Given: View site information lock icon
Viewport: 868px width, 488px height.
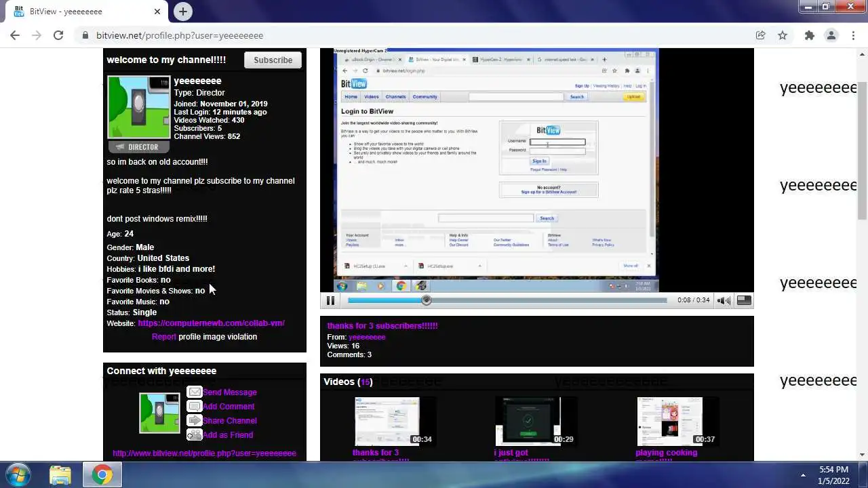Looking at the screenshot, I should point(85,35).
